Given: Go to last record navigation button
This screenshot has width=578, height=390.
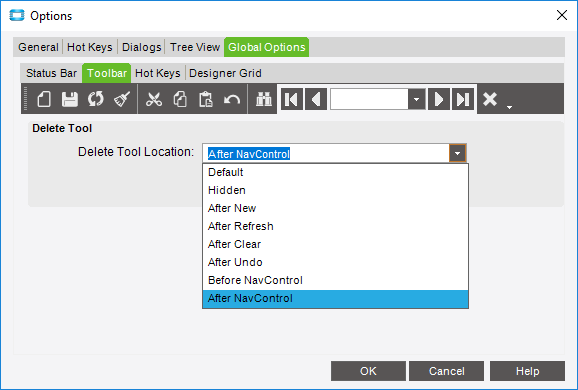Looking at the screenshot, I should [463, 99].
